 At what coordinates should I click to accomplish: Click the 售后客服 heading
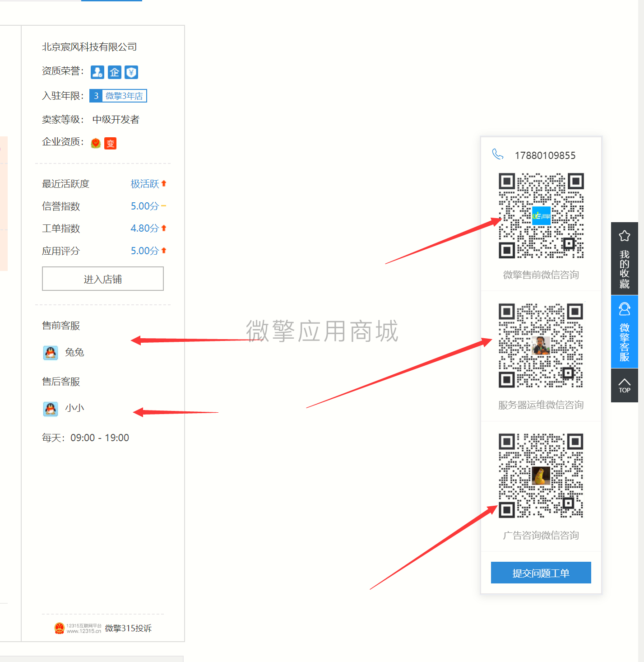(61, 382)
